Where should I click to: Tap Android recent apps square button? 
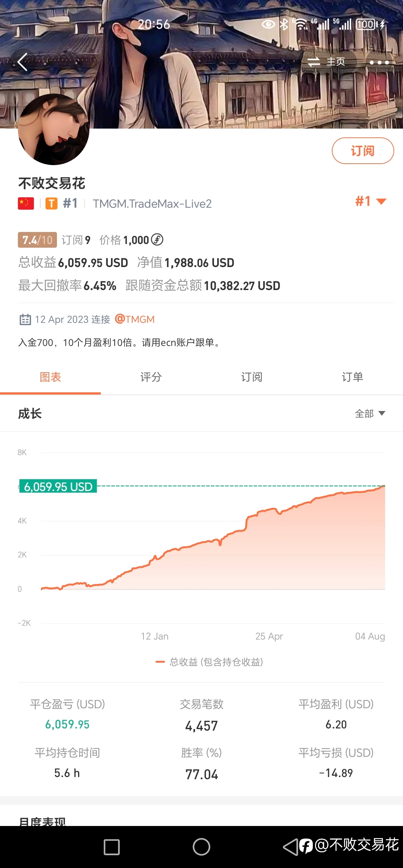tap(112, 847)
